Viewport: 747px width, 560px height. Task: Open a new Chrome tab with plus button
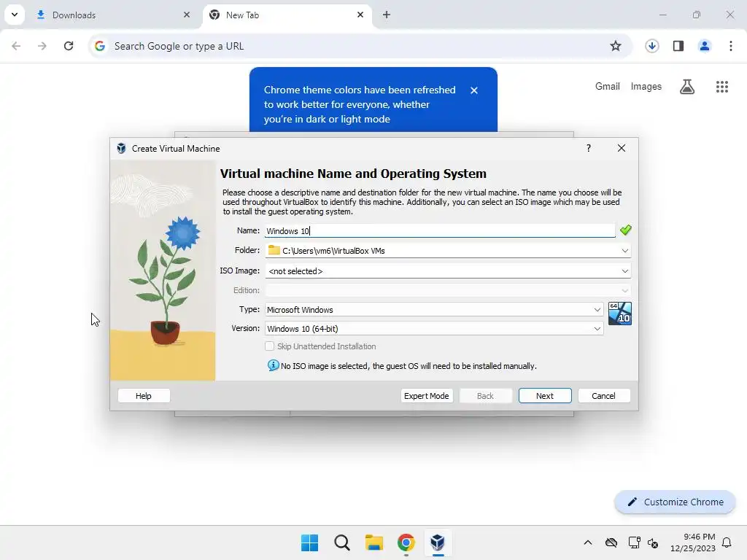pos(387,15)
